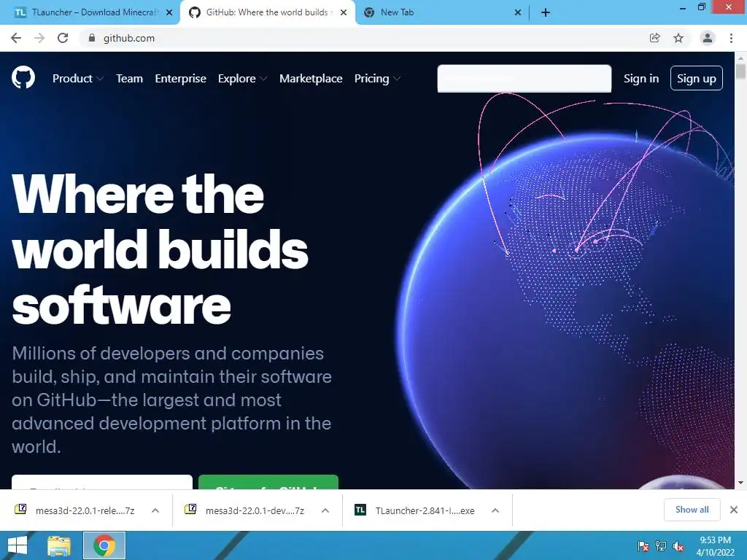Close the TLauncher tab
This screenshot has width=747, height=560.
tap(169, 12)
